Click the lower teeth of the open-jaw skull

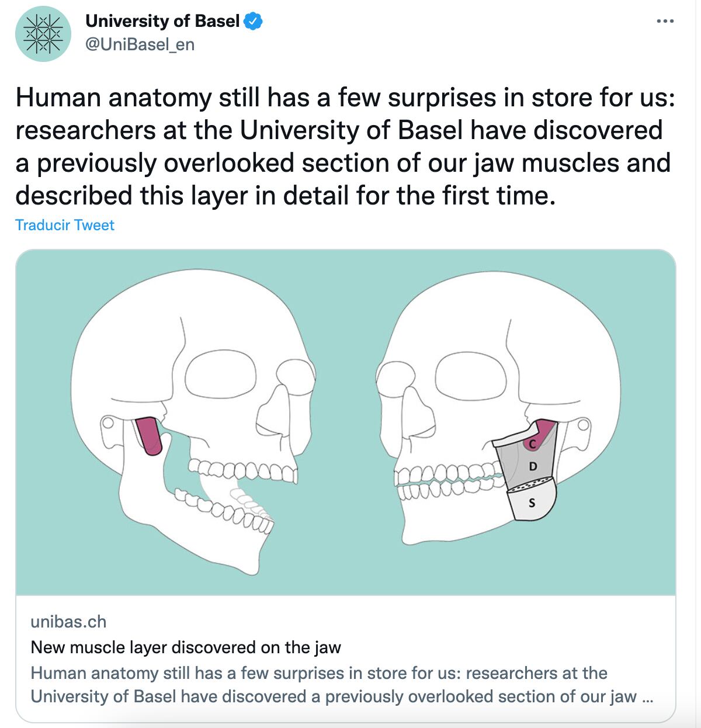(228, 507)
